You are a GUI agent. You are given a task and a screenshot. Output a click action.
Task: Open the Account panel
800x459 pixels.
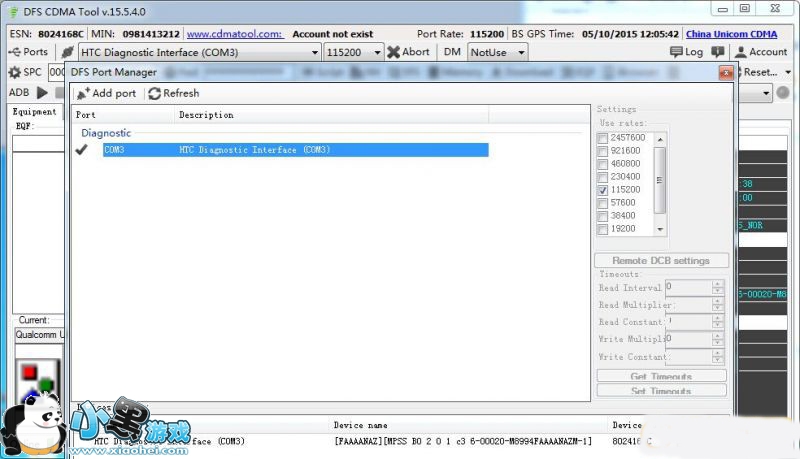pos(761,52)
